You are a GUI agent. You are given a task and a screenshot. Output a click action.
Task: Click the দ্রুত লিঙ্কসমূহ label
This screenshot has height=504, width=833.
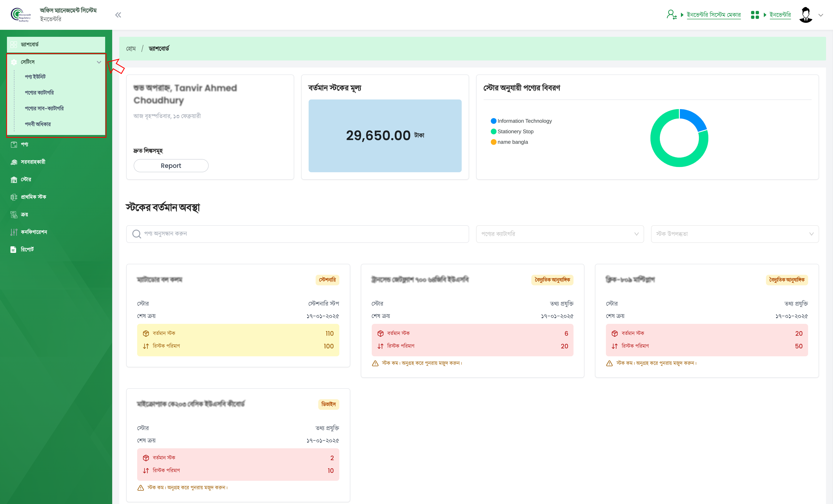[148, 151]
